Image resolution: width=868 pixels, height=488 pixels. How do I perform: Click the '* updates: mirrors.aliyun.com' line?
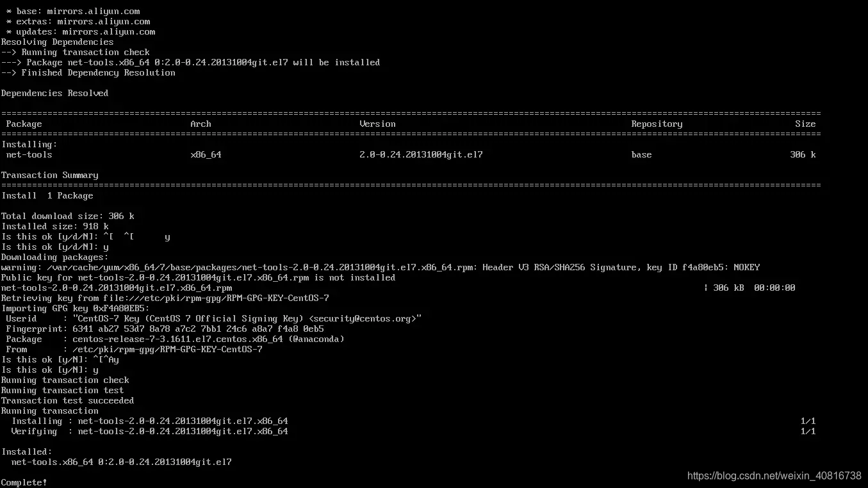tap(81, 32)
